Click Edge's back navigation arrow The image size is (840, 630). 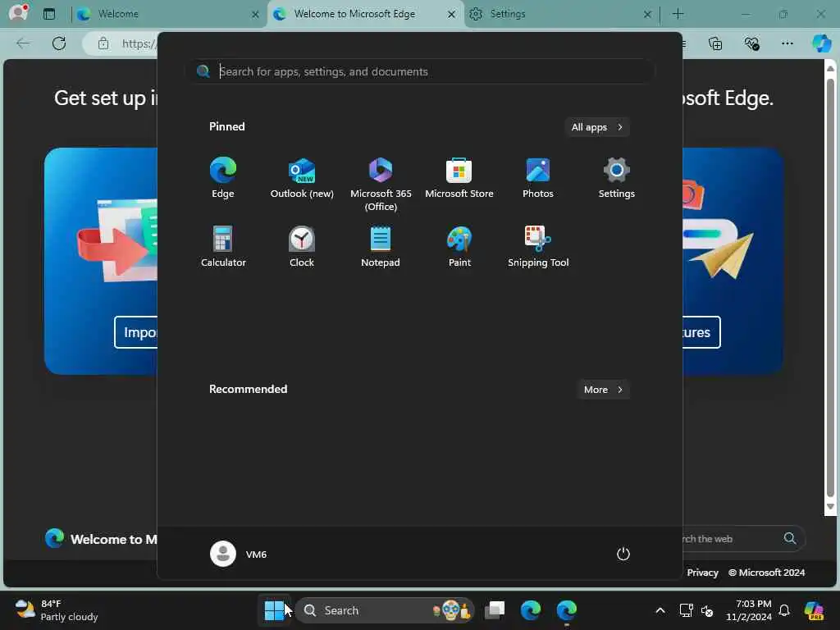[23, 43]
